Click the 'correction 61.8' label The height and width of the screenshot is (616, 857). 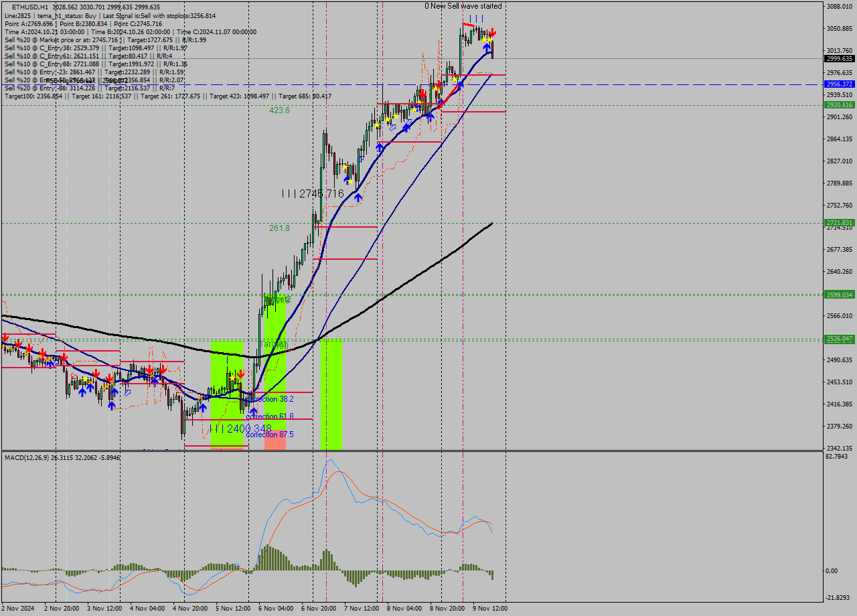click(x=270, y=416)
